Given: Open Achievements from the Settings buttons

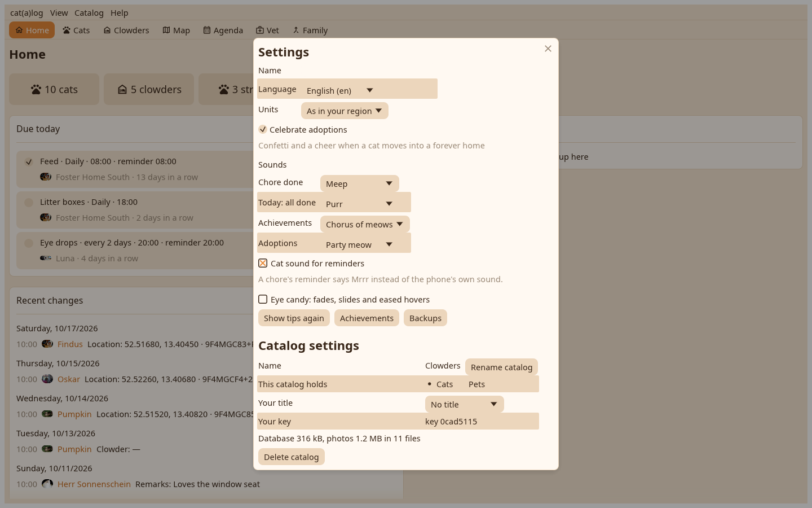Looking at the screenshot, I should (367, 318).
